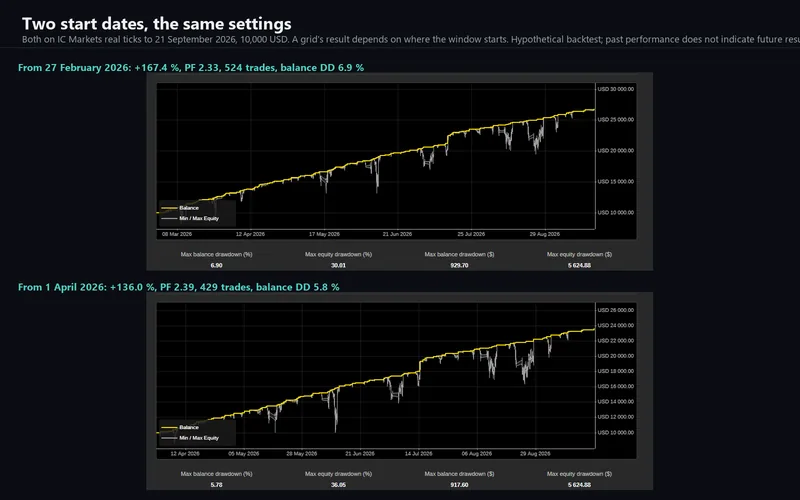
Task: Click "29 Aug 2026" on the top chart
Action: [544, 234]
